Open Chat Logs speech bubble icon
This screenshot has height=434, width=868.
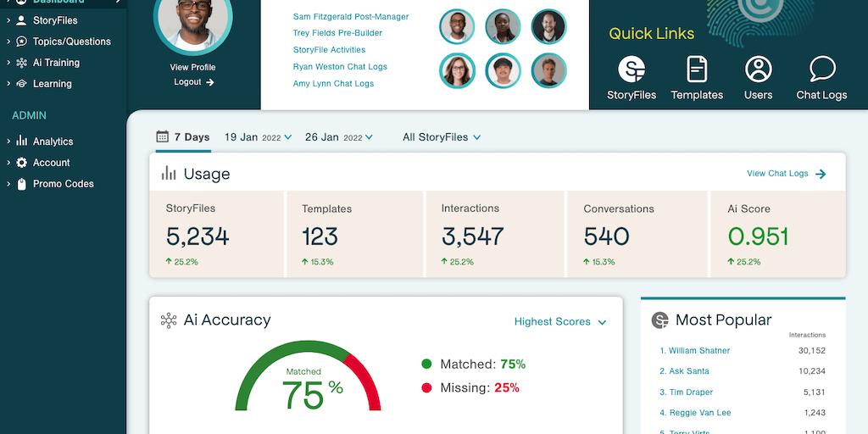(x=821, y=70)
